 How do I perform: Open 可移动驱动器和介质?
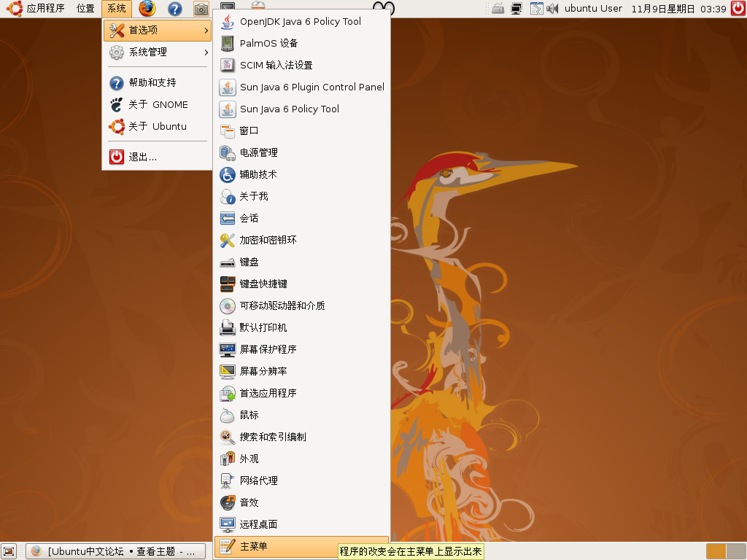tap(301, 306)
